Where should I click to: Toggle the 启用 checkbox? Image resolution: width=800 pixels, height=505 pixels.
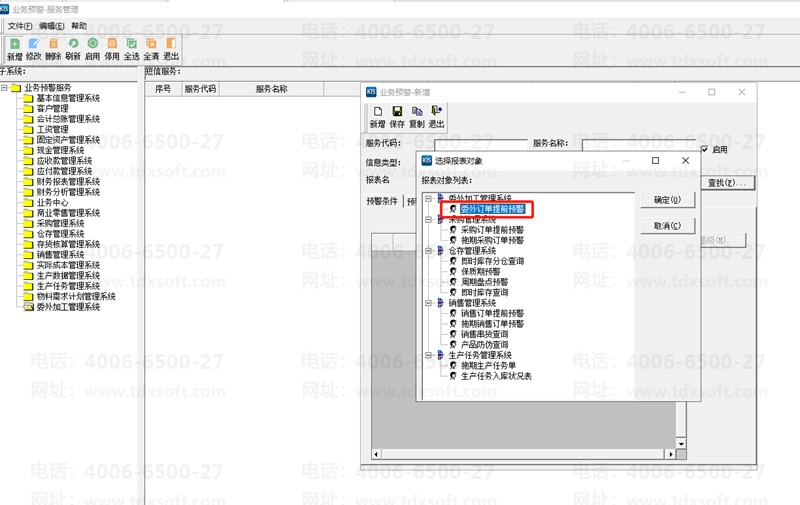click(x=706, y=149)
